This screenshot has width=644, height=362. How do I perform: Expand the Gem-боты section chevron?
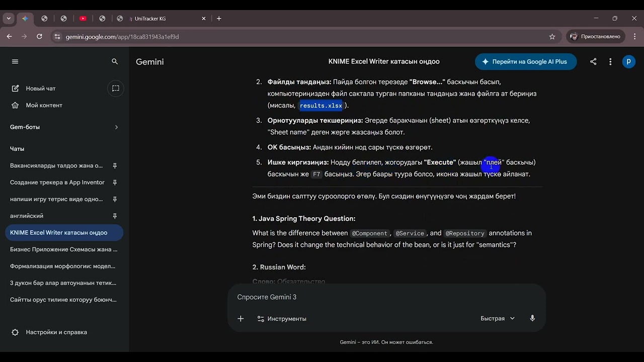[116, 127]
